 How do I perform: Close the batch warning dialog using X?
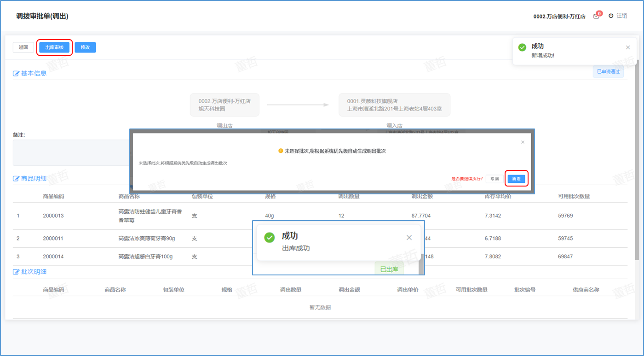[523, 142]
